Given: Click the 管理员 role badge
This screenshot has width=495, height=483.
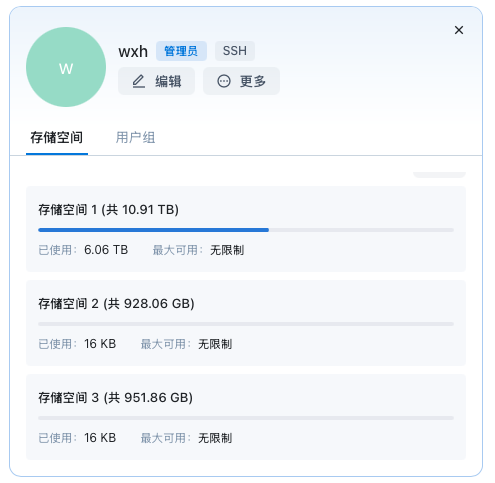Looking at the screenshot, I should pyautogui.click(x=181, y=51).
